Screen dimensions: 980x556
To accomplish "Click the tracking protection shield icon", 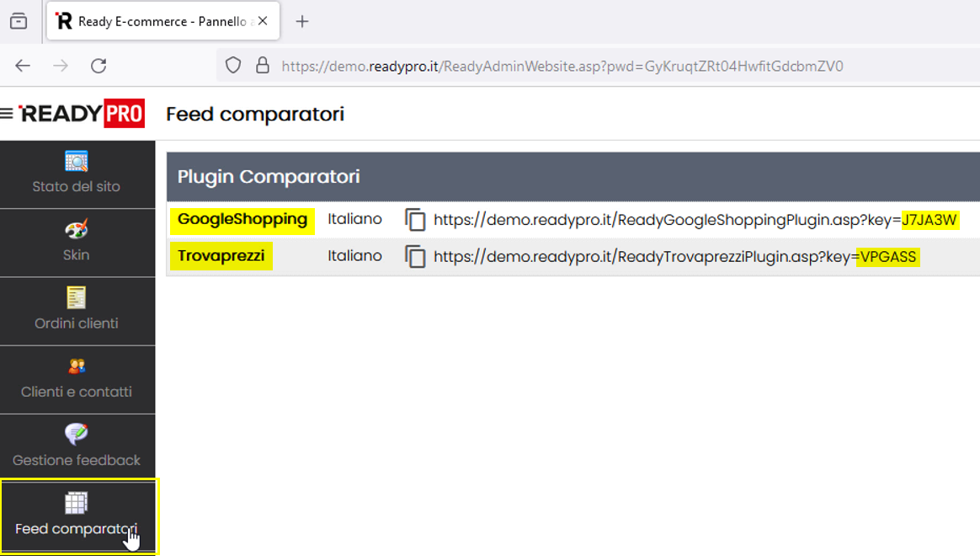I will tap(233, 66).
